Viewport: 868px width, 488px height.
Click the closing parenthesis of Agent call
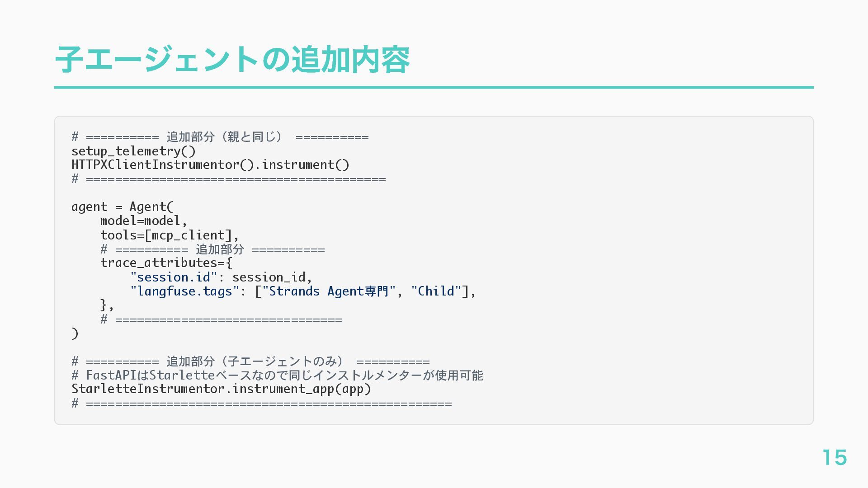[75, 333]
